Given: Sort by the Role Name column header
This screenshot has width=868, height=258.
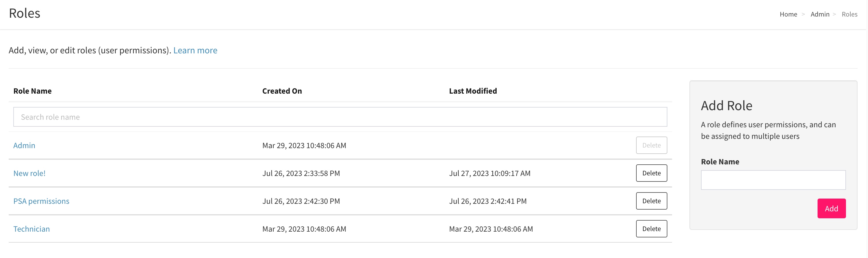Looking at the screenshot, I should pos(32,91).
